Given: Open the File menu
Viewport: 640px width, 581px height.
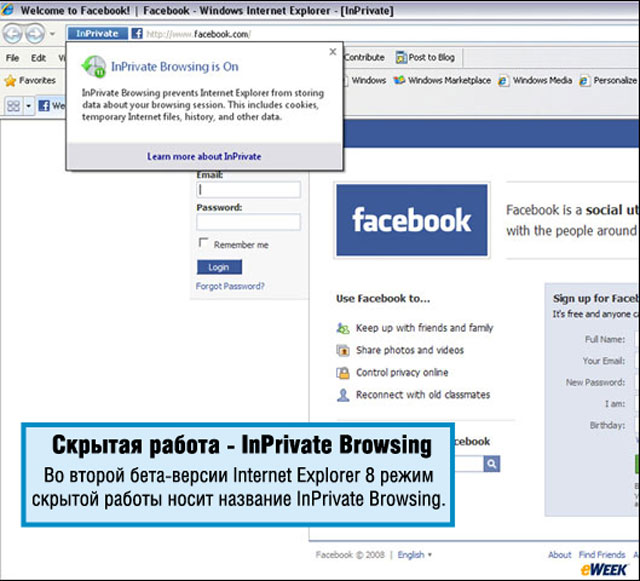Looking at the screenshot, I should pyautogui.click(x=12, y=58).
